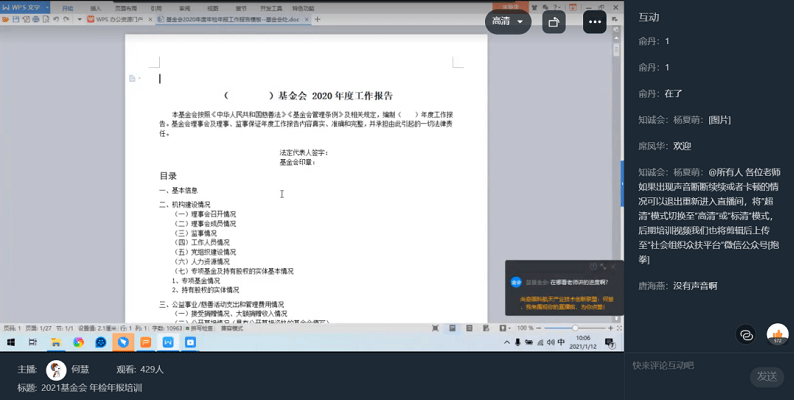Open the 插入 ribbon tab
This screenshot has height=400, width=794.
point(95,8)
